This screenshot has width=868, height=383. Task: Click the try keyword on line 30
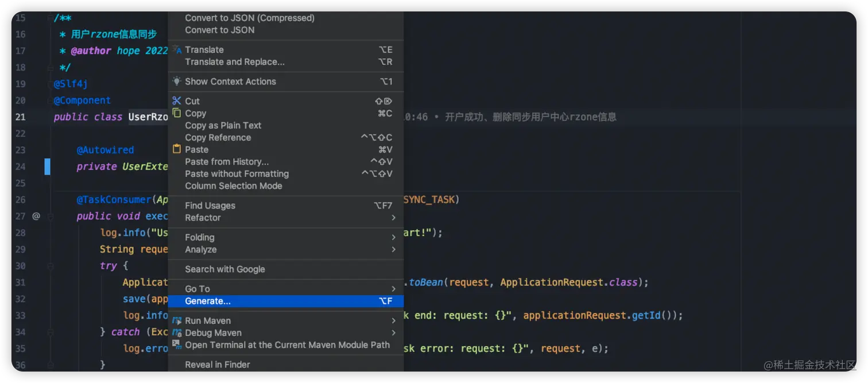[x=108, y=266]
